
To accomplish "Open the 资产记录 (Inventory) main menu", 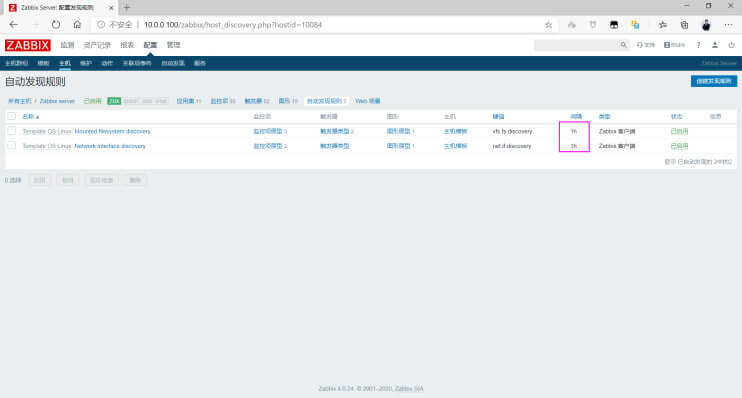I will pos(97,45).
